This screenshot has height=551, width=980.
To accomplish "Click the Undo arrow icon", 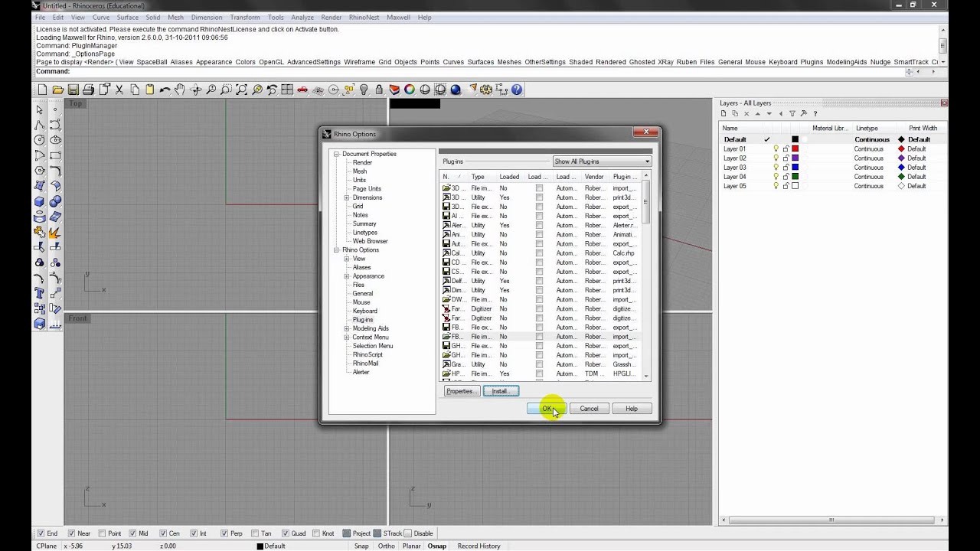I will [165, 90].
